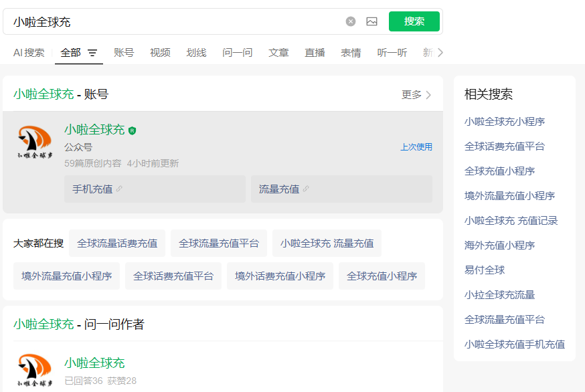Search suggestion chip 全球流量充值平台
Screen dimensions: 585x392
click(219, 243)
